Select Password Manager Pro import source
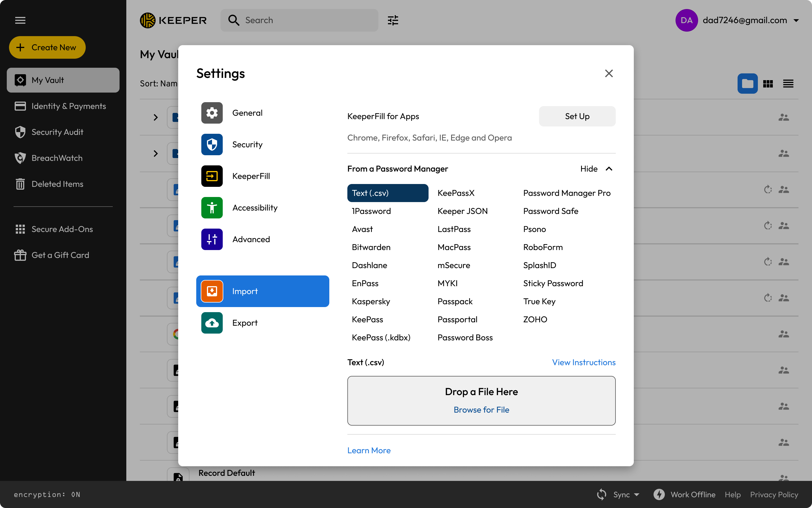 click(x=566, y=193)
